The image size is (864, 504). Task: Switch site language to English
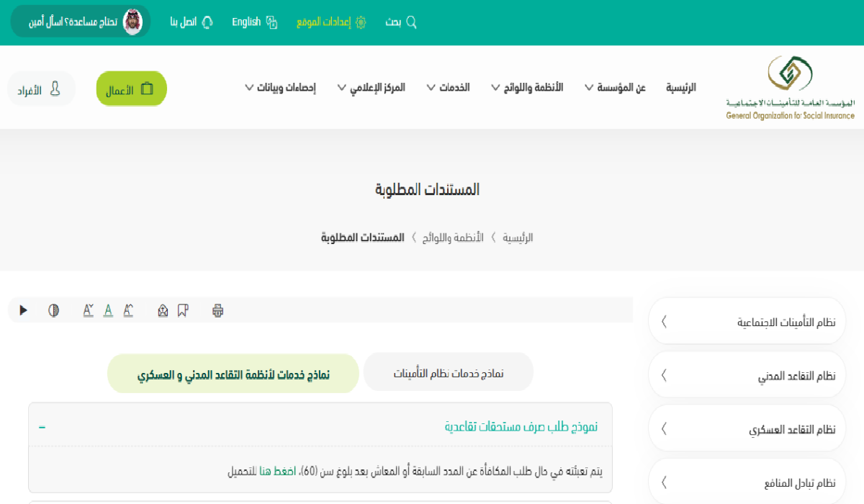(x=254, y=22)
